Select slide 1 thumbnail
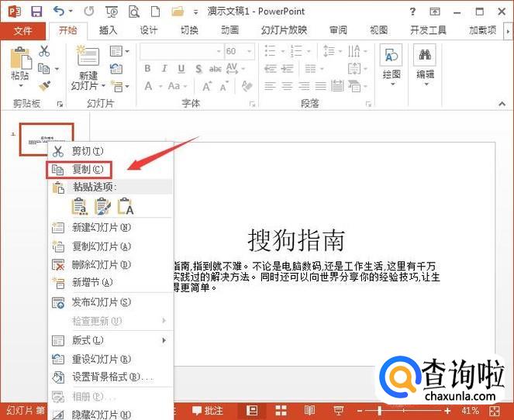This screenshot has width=514, height=420. point(47,139)
